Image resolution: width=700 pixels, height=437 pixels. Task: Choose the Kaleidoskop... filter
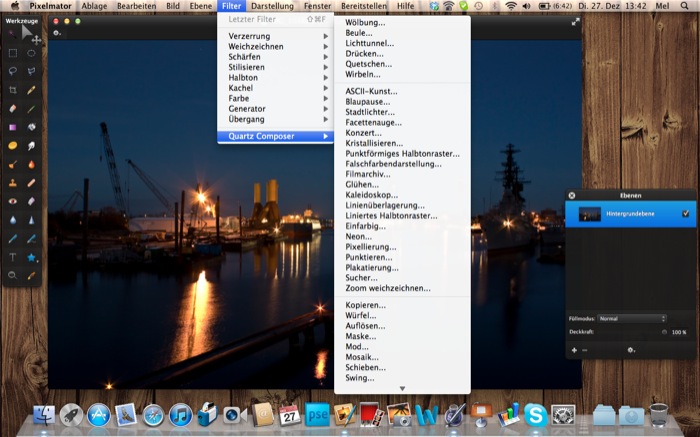pos(371,194)
